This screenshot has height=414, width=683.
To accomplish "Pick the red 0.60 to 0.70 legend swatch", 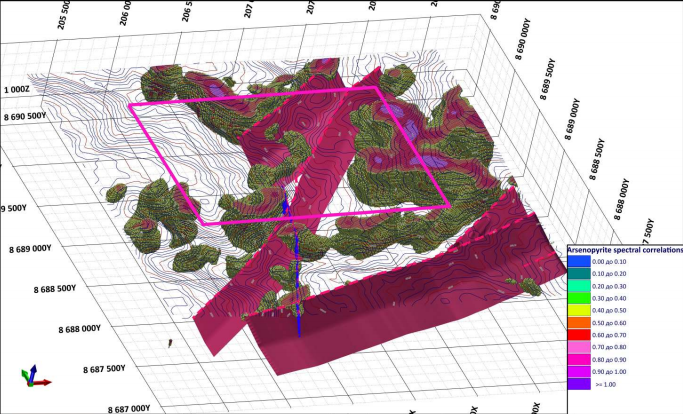I will tap(579, 335).
